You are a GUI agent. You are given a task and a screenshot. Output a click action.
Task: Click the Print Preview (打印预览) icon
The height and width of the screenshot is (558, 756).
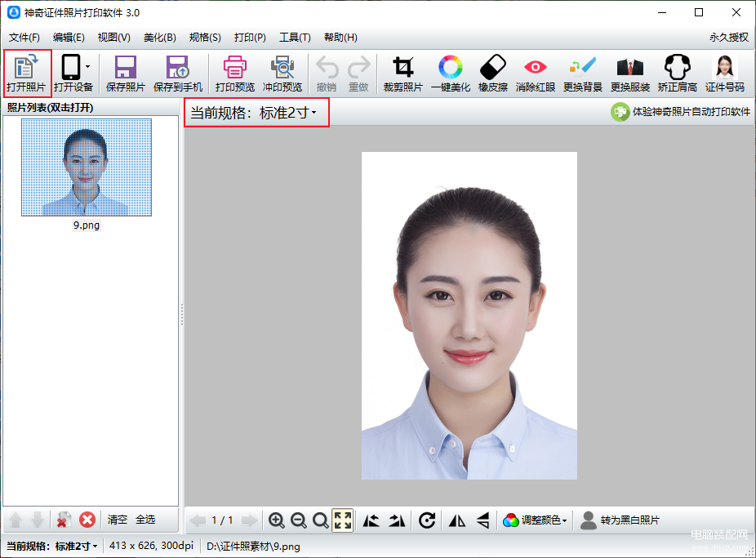[x=235, y=74]
